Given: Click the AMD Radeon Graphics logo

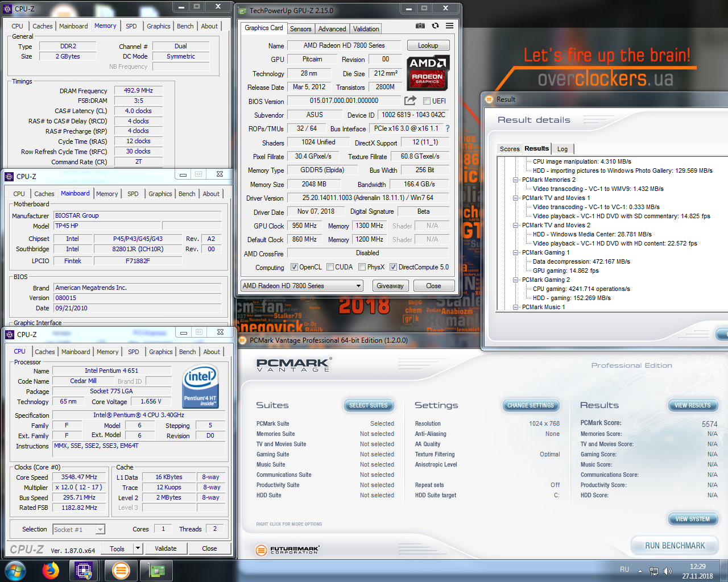Looking at the screenshot, I should (428, 72).
